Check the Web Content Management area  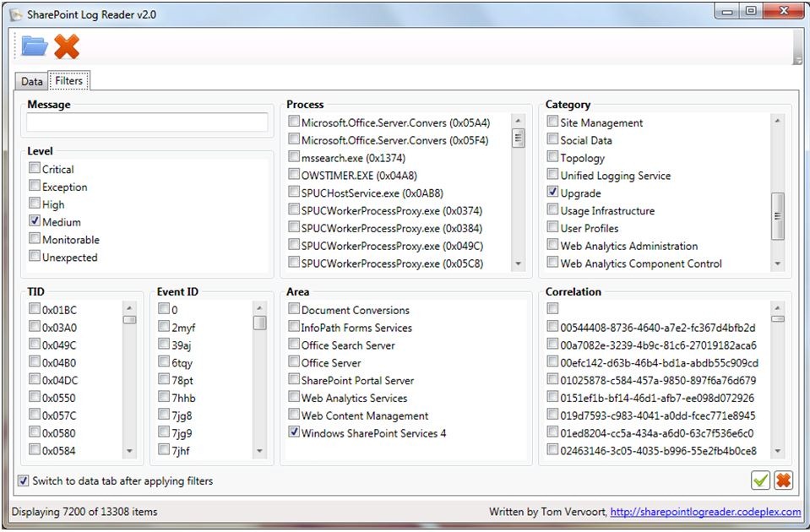coord(294,415)
